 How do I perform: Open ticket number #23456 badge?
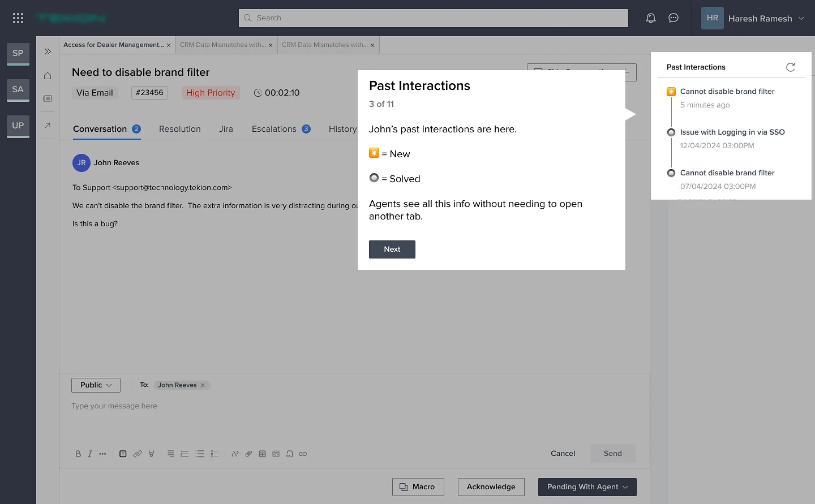tap(149, 93)
